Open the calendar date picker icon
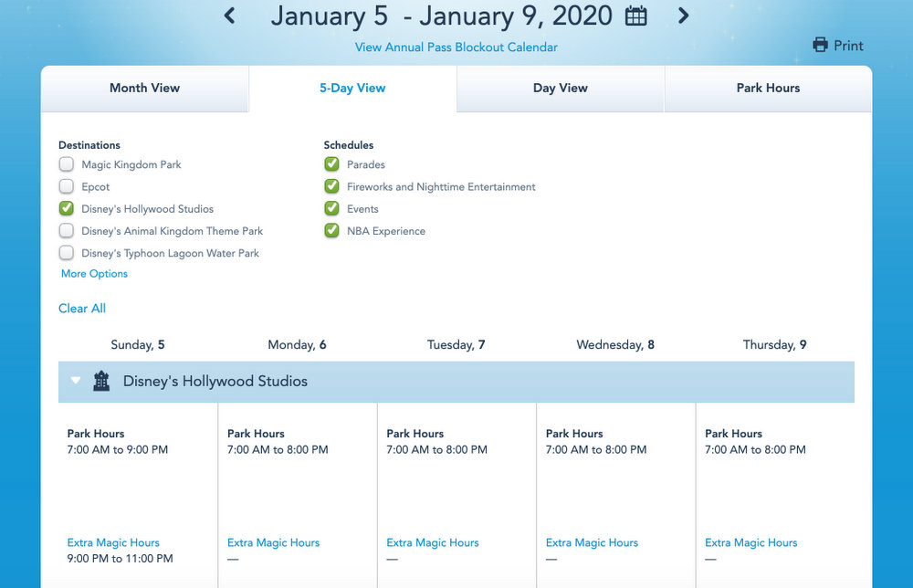Image resolution: width=913 pixels, height=588 pixels. 636,16
